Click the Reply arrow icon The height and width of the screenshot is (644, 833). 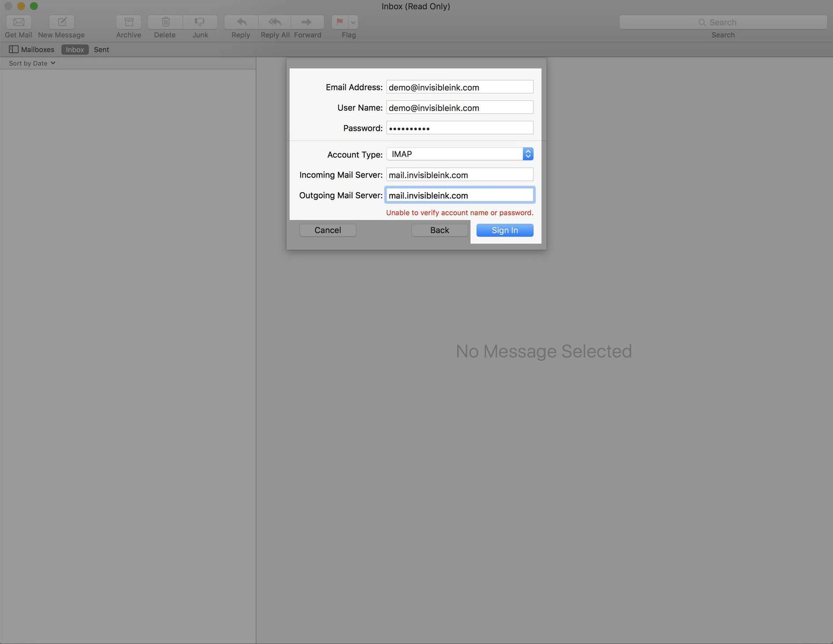click(x=241, y=22)
